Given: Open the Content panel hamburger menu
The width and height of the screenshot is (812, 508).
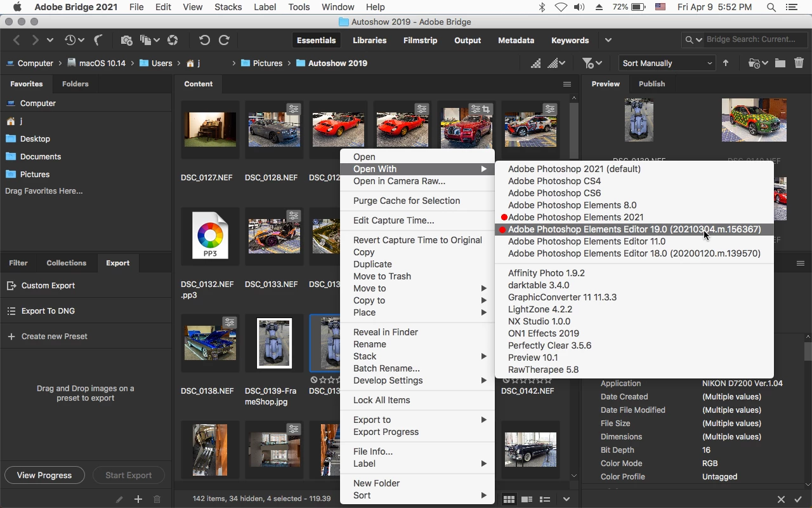Looking at the screenshot, I should click(567, 84).
